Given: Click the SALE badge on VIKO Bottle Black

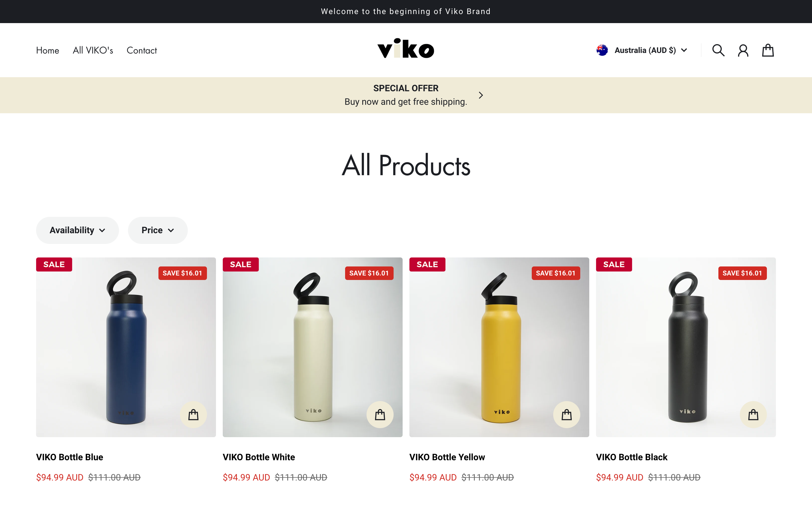Looking at the screenshot, I should click(x=614, y=264).
